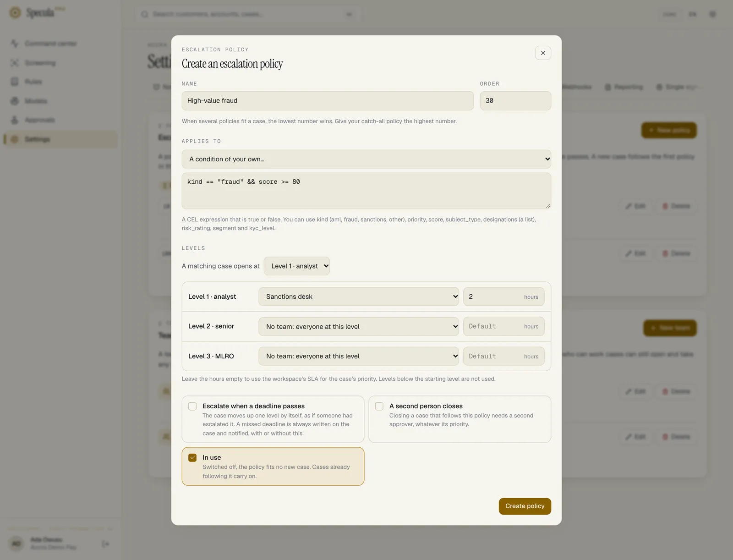Screen dimensions: 733x560
Task: Edit the Level 1 hours field
Action: [x=504, y=296]
